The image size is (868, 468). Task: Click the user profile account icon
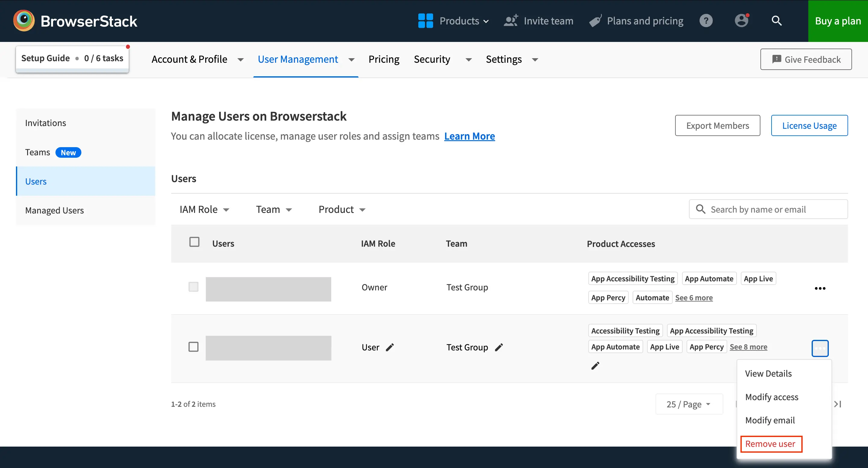tap(741, 21)
